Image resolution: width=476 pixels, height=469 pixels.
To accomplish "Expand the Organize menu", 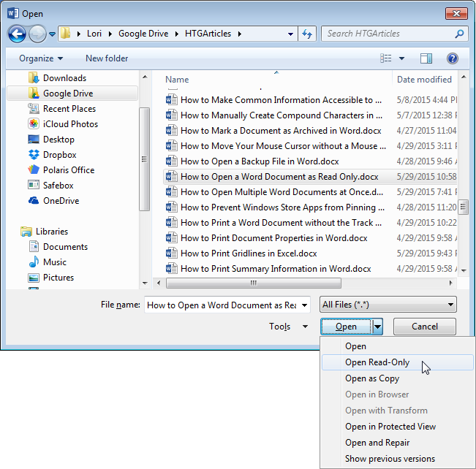I will 41,58.
